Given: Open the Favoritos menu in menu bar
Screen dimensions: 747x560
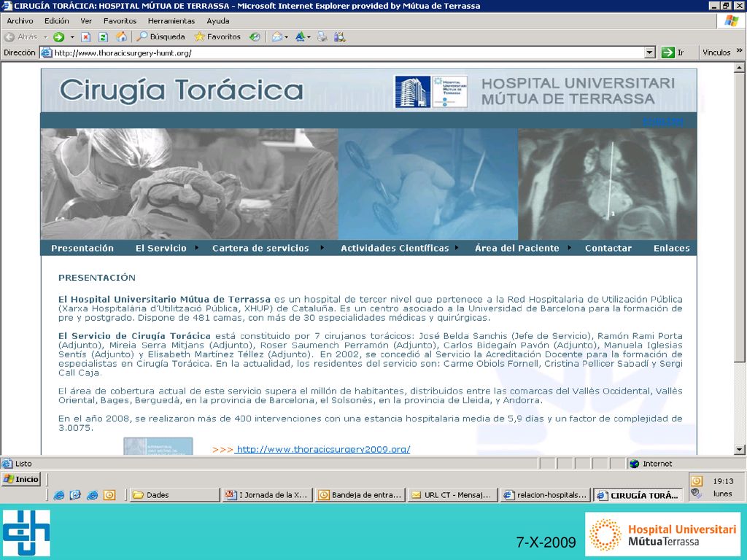Looking at the screenshot, I should click(x=120, y=21).
